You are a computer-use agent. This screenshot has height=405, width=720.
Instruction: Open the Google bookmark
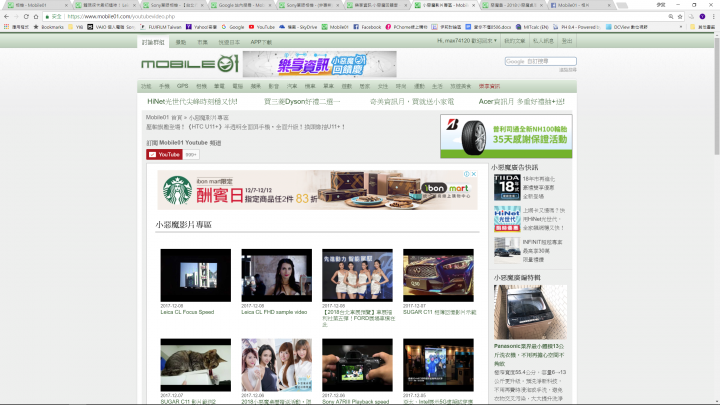click(233, 27)
